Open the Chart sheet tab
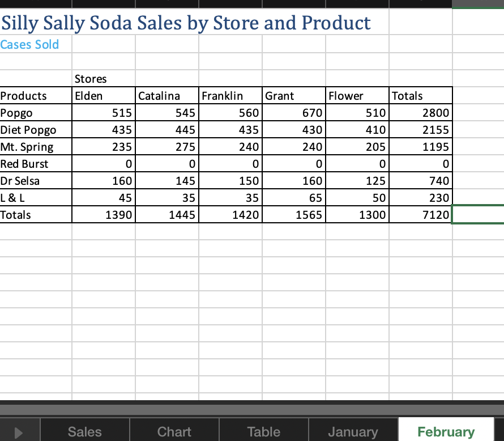504x441 pixels. [x=173, y=431]
